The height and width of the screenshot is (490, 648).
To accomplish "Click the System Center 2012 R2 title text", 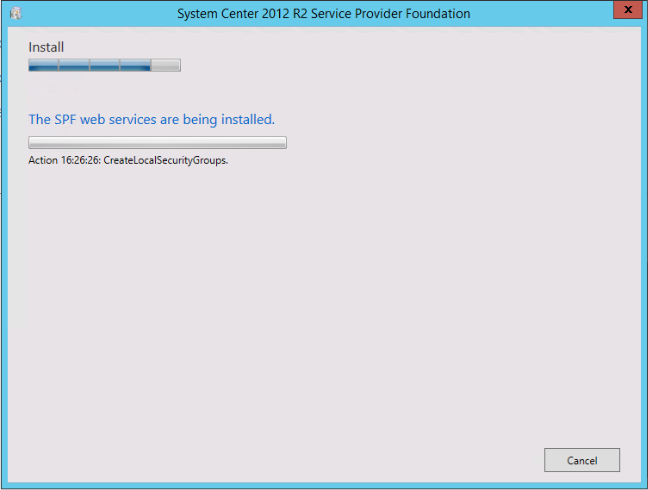I will (323, 14).
